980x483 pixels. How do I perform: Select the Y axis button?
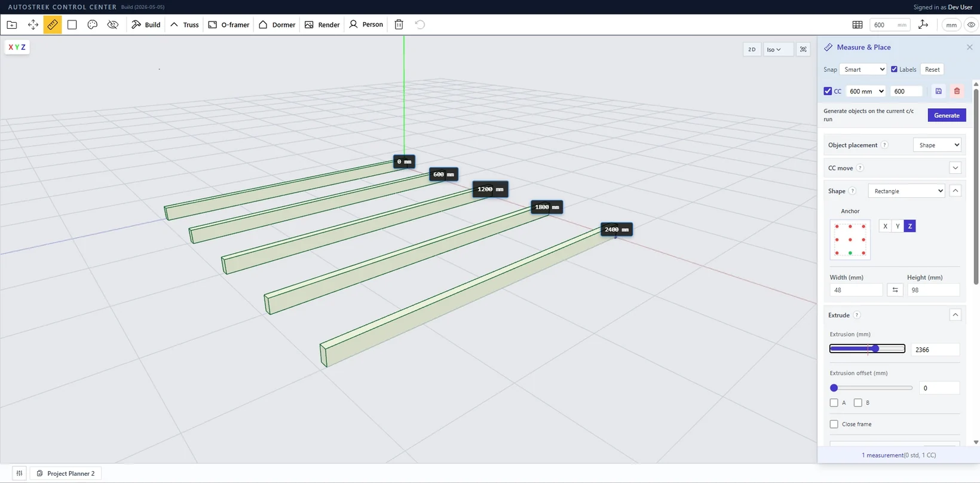tap(898, 226)
